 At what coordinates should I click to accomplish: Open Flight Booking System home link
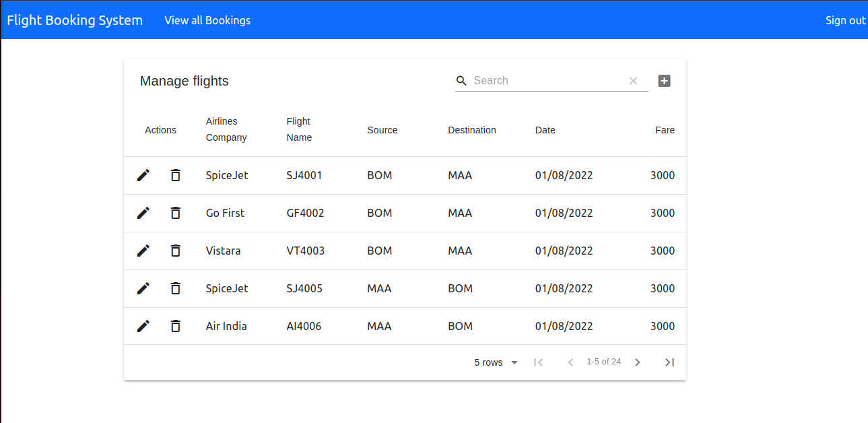click(x=75, y=20)
